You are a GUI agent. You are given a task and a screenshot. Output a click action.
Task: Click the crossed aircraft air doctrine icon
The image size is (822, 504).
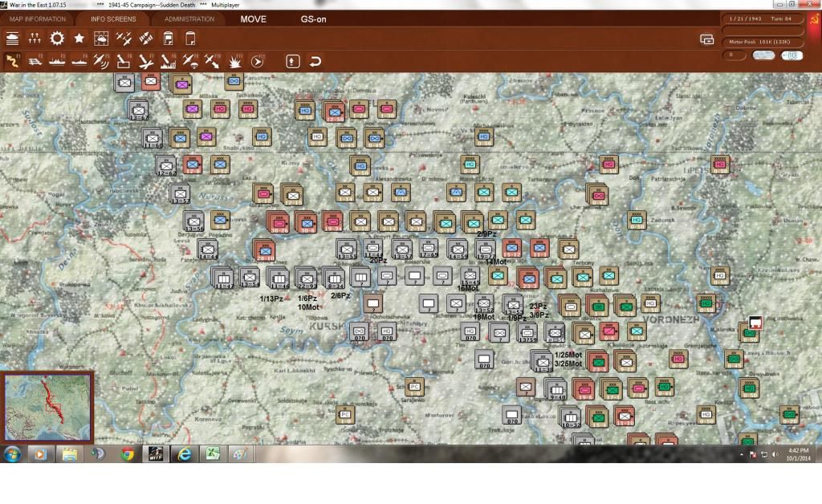[x=124, y=39]
